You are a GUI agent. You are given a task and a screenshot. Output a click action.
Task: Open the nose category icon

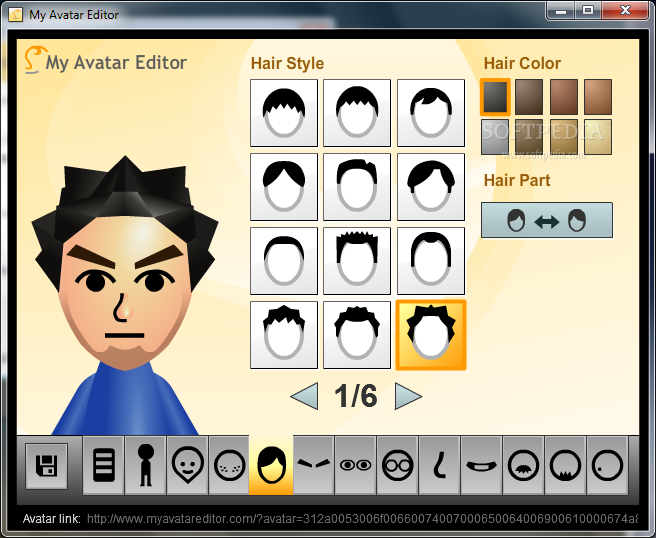[x=439, y=465]
